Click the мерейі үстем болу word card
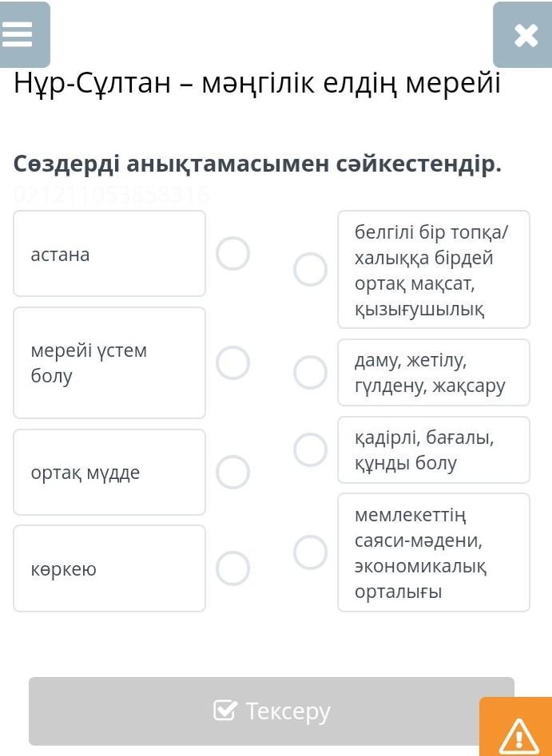Screen dimensions: 552x756 109,362
